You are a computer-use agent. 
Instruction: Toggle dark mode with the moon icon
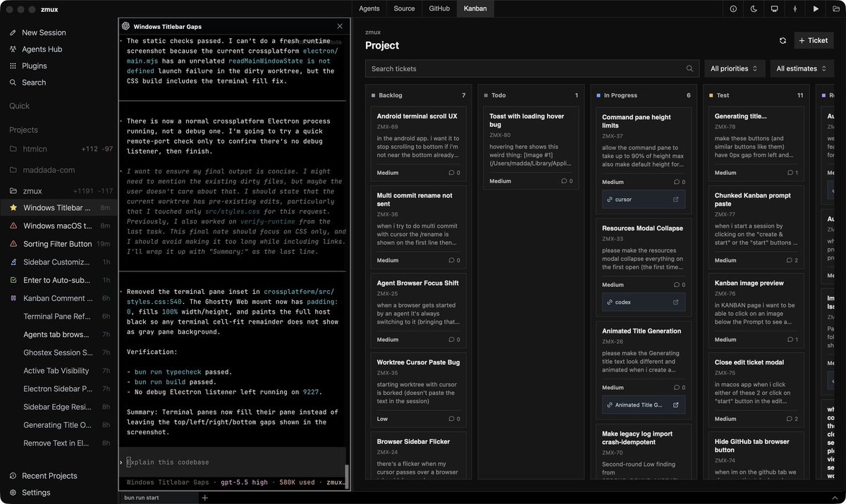click(x=754, y=9)
